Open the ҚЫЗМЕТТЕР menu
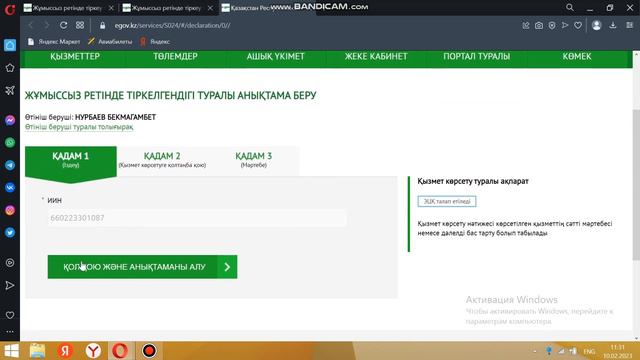 (x=75, y=57)
